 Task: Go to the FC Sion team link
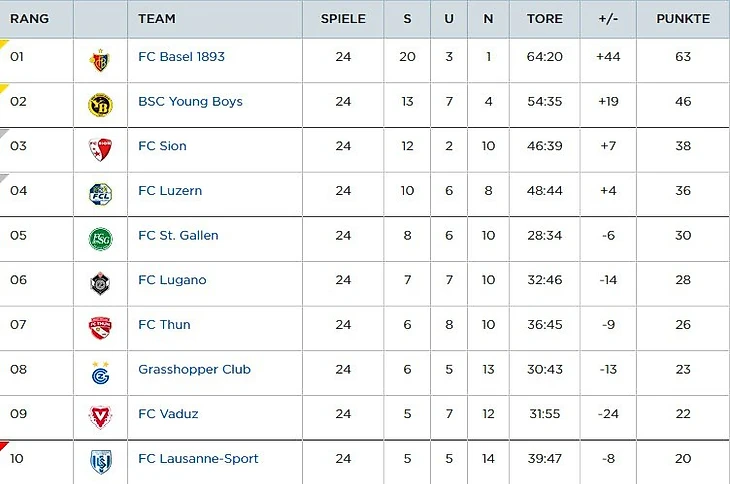pyautogui.click(x=162, y=146)
